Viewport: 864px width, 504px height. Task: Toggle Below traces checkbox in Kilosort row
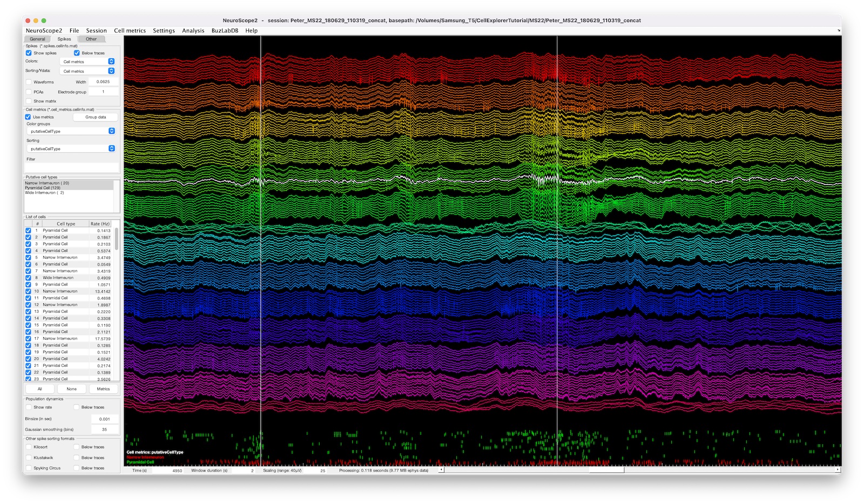(76, 447)
